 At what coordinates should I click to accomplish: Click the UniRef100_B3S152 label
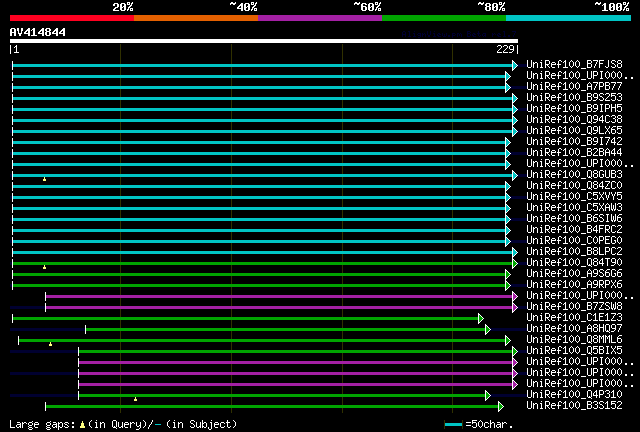click(x=574, y=406)
